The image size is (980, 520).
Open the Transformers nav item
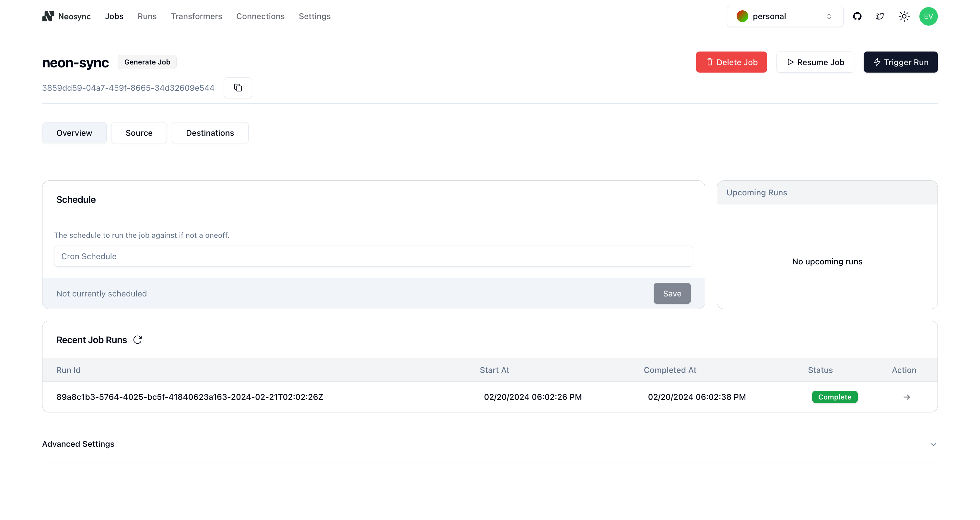pyautogui.click(x=196, y=16)
